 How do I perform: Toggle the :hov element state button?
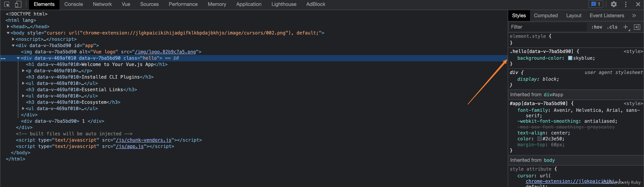point(597,27)
